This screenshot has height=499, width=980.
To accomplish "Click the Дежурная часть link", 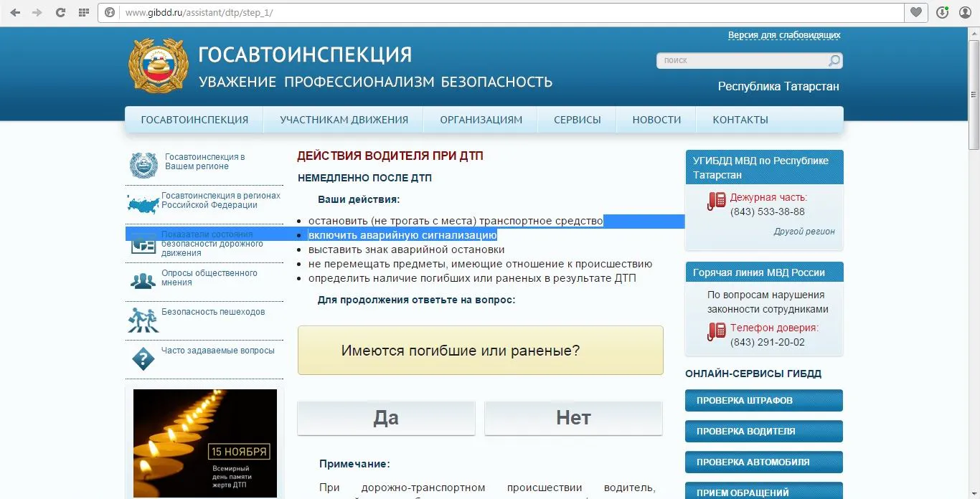I will tap(768, 197).
